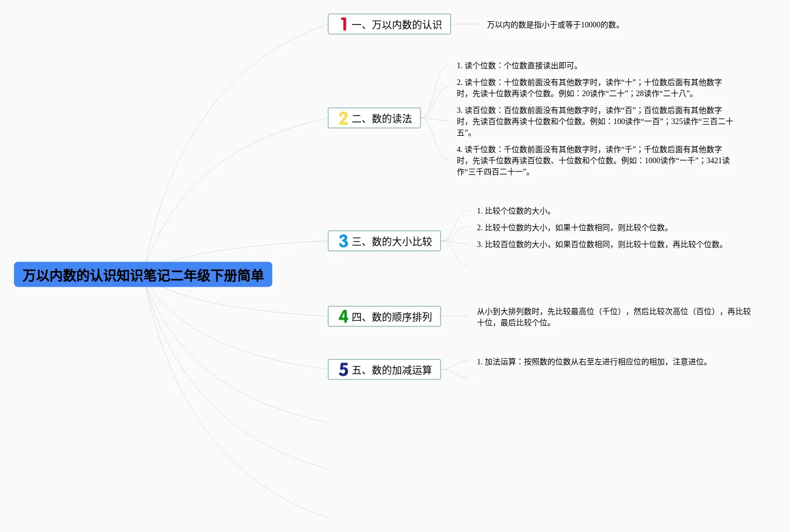Select the 四、数的顺序排列 node
The height and width of the screenshot is (532, 790).
[x=391, y=317]
